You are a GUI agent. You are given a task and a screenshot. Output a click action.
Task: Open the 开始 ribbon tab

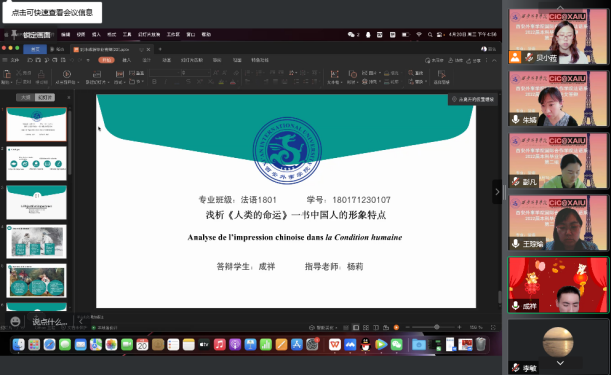pyautogui.click(x=106, y=60)
